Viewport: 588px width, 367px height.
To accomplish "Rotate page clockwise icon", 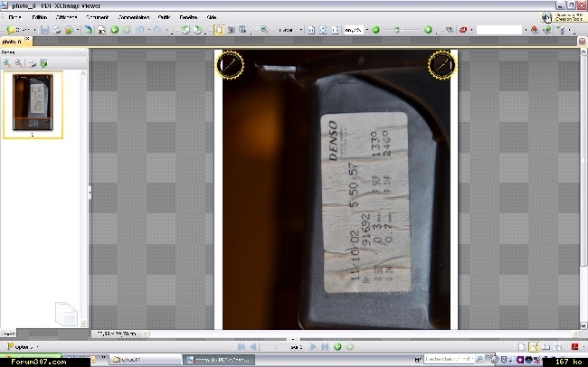I will pyautogui.click(x=197, y=30).
